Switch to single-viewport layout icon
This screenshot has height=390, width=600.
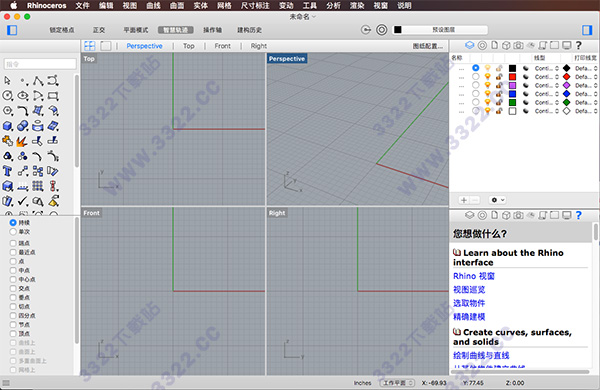click(x=106, y=46)
